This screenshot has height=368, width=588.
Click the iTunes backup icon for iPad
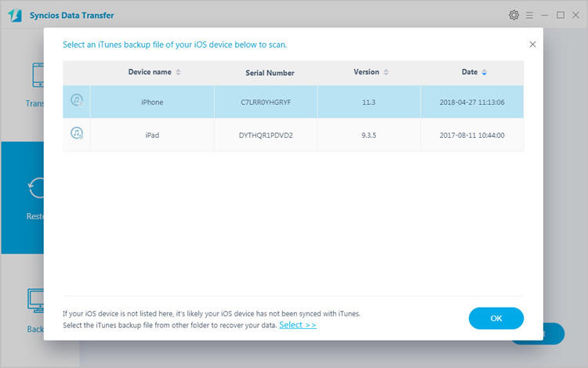click(x=77, y=134)
